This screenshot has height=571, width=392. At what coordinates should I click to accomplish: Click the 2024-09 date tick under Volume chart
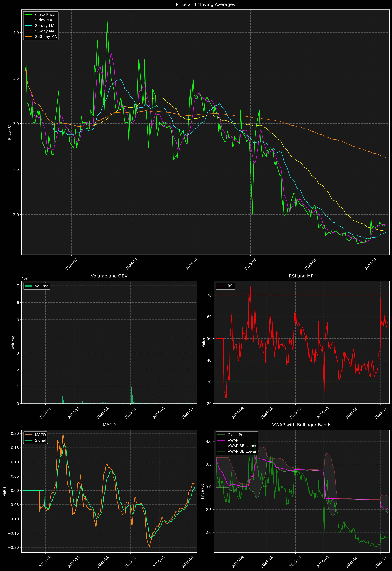[x=45, y=413]
